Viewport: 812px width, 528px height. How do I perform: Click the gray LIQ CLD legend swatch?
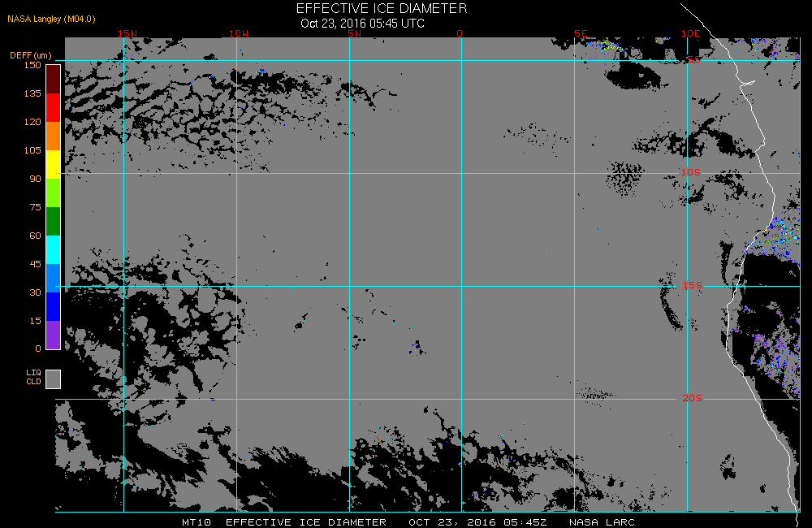pos(54,379)
